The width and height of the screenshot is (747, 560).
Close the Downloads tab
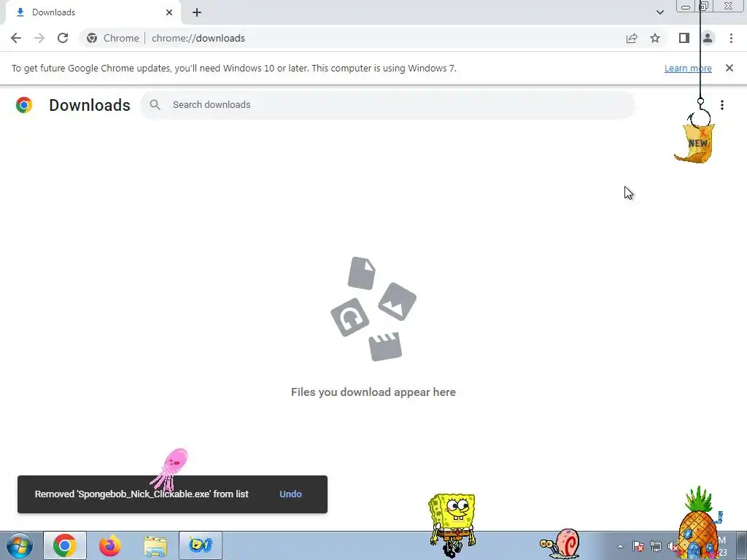pyautogui.click(x=169, y=12)
